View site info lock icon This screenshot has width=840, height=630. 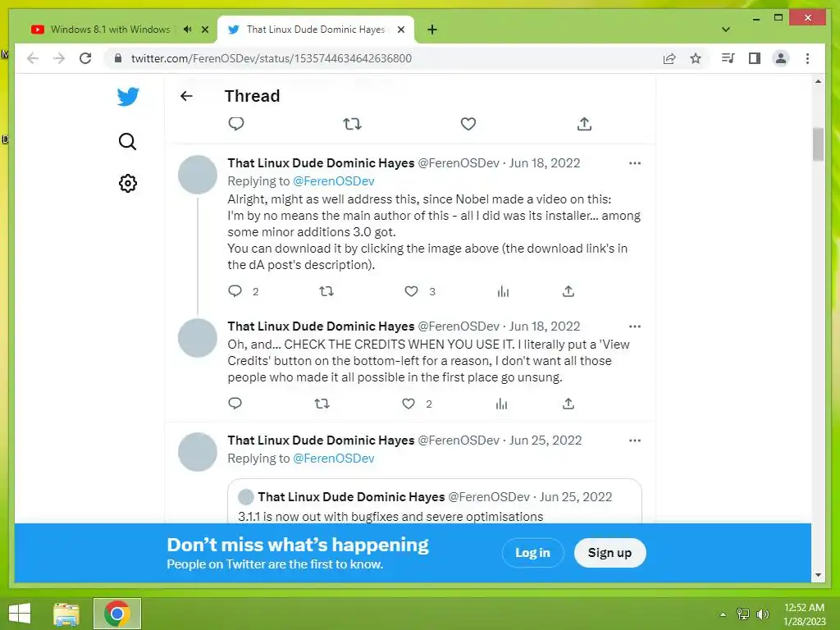click(x=118, y=58)
